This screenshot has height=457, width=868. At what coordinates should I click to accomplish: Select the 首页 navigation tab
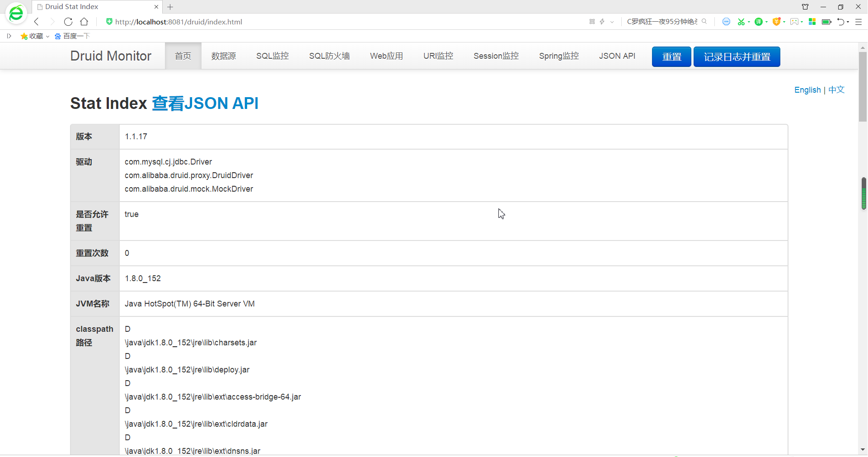183,56
